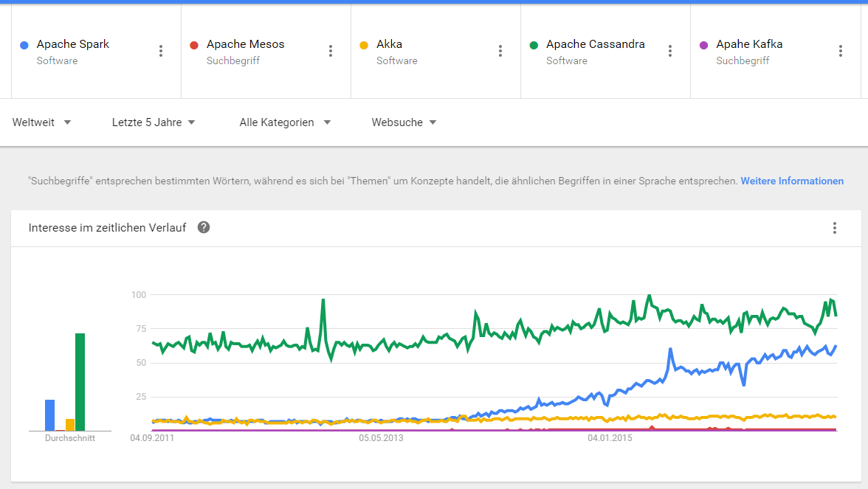Expand the Alle Kategorien dropdown
Viewport: 868px width, 489px height.
click(x=285, y=122)
